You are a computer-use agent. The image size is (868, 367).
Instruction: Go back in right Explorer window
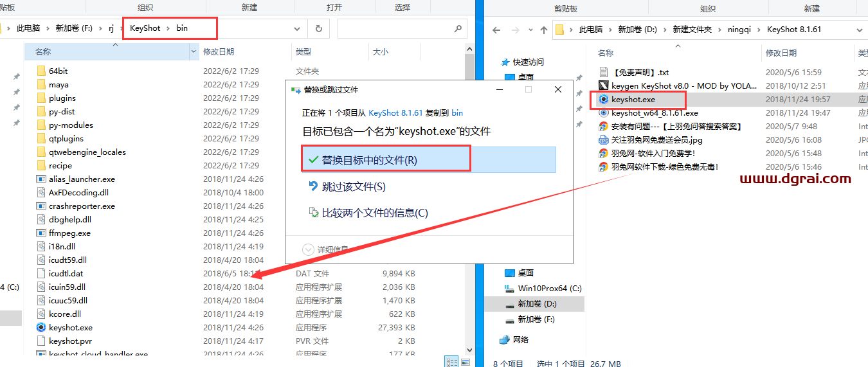click(x=496, y=30)
